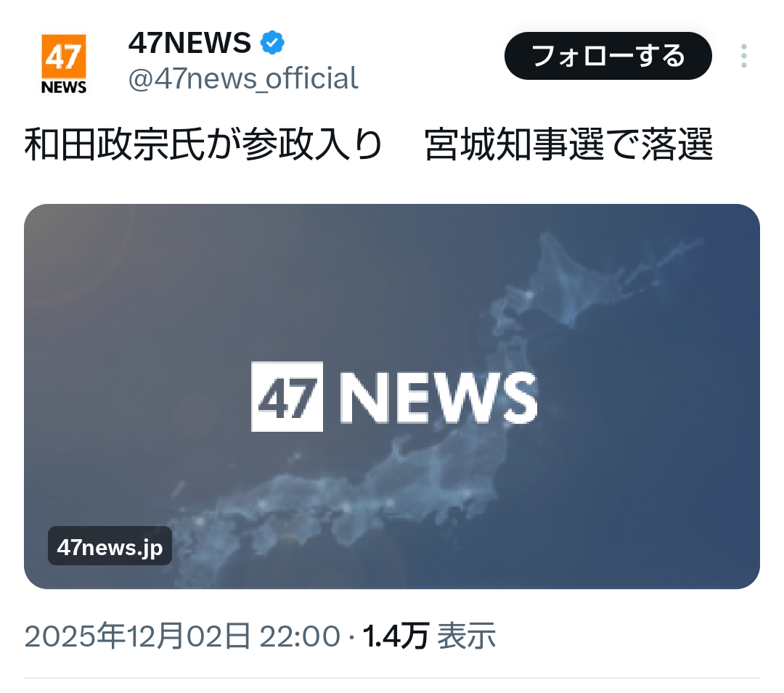784x693 pixels.
Task: Open the @47news_official handle link
Action: point(243,78)
